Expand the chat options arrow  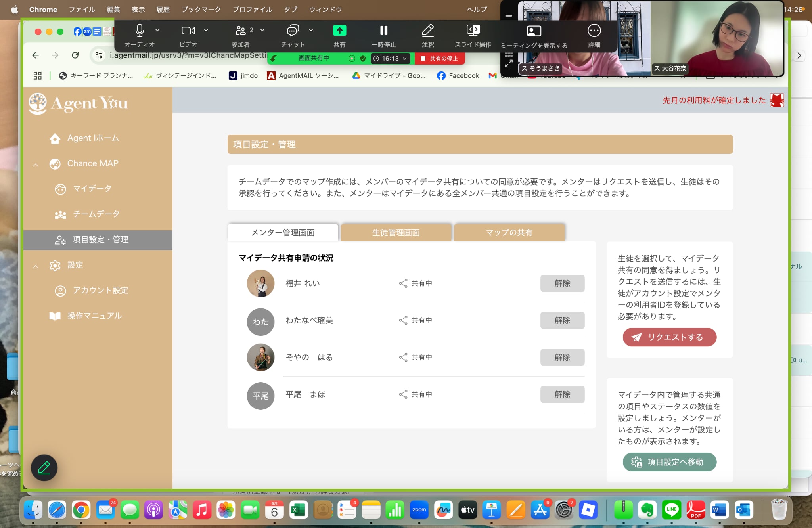click(311, 30)
